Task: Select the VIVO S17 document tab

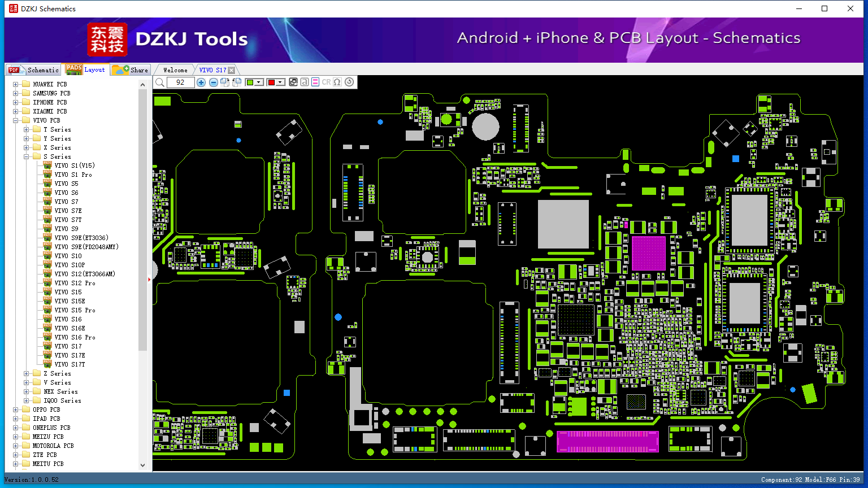Action: (x=212, y=70)
